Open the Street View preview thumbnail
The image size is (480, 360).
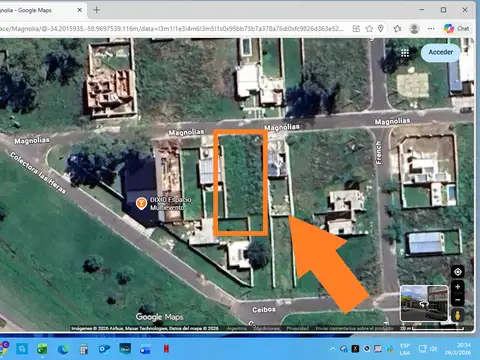point(424,303)
